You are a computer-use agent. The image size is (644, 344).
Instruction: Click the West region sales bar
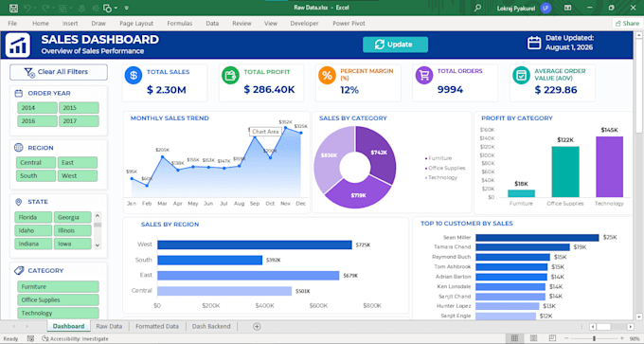(255, 244)
